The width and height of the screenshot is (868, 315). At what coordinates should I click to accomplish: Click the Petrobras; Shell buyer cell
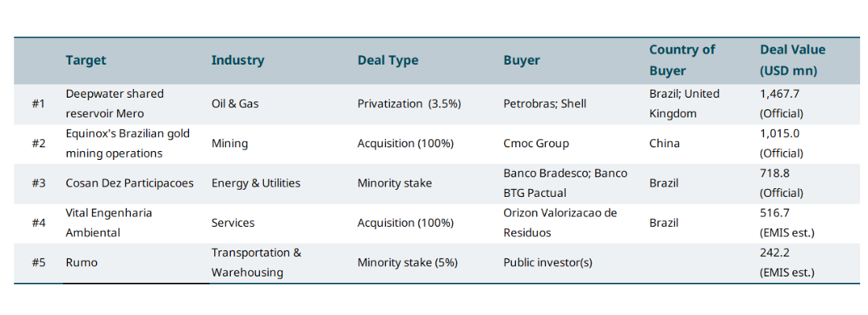pyautogui.click(x=544, y=103)
